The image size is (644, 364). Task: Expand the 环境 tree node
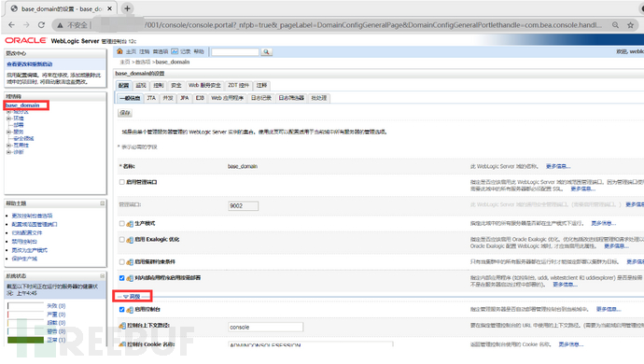coord(8,119)
